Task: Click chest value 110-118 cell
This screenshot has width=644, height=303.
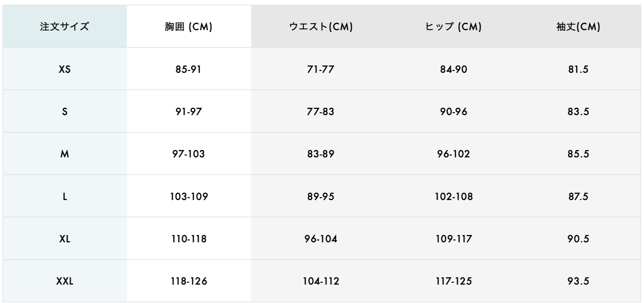Action: [189, 239]
